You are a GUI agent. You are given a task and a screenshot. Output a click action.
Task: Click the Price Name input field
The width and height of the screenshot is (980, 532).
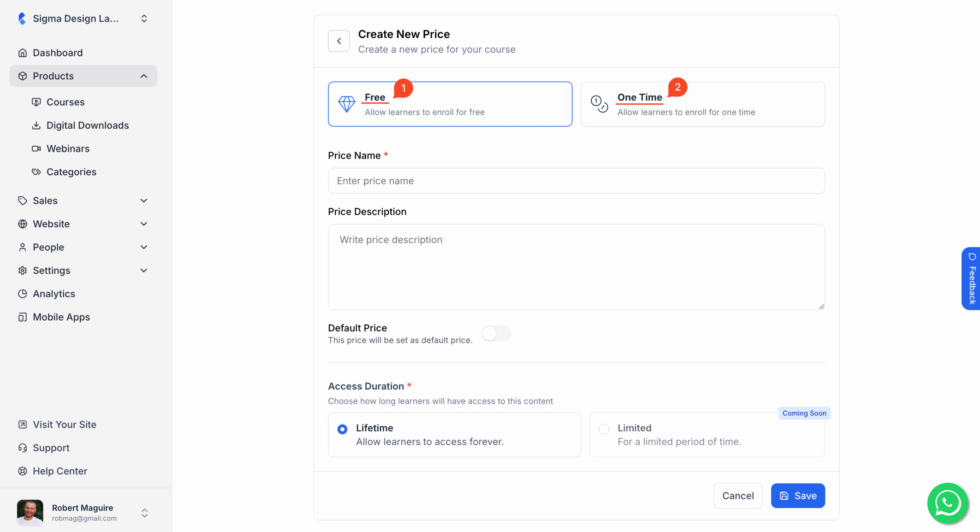pos(576,181)
